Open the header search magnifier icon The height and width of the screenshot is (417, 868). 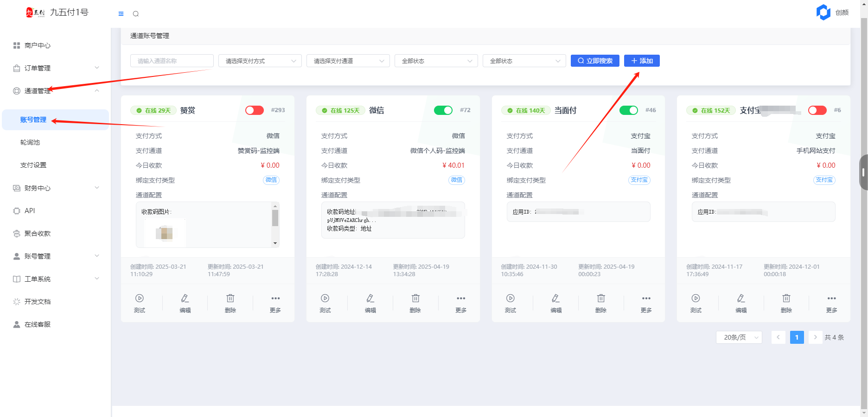pyautogui.click(x=136, y=14)
